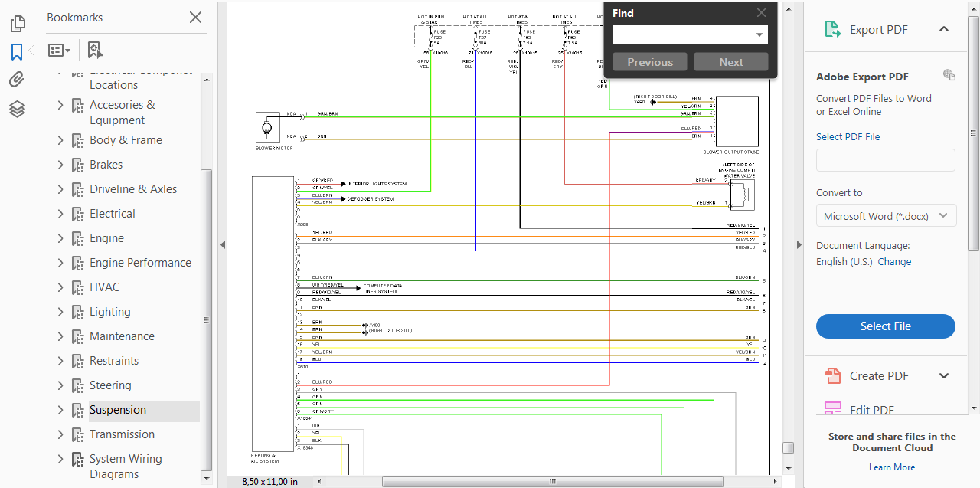Open the Attachments paperclip icon

pos(17,80)
